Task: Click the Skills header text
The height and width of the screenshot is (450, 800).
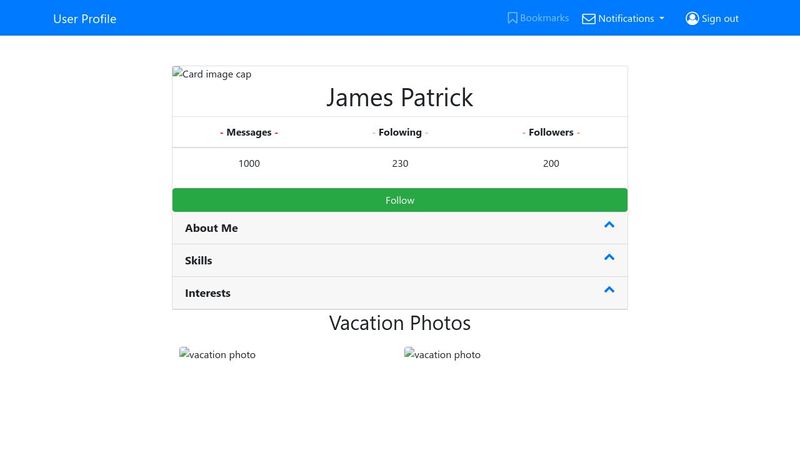Action: coord(198,261)
